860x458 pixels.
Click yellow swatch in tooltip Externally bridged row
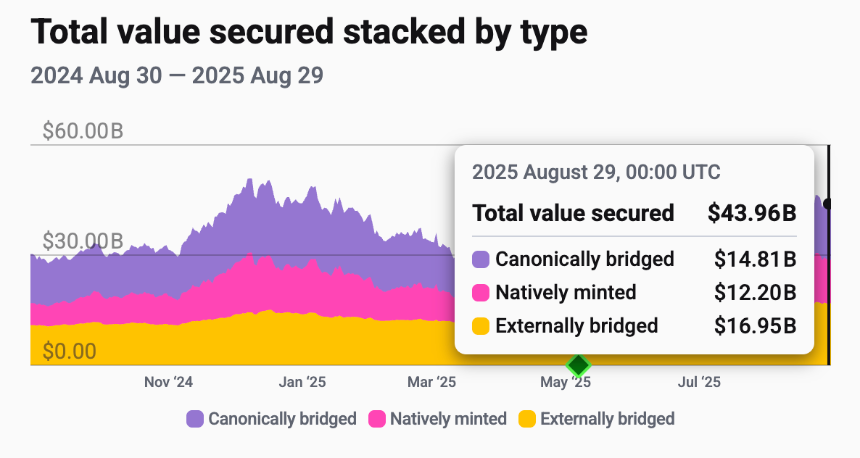point(480,326)
